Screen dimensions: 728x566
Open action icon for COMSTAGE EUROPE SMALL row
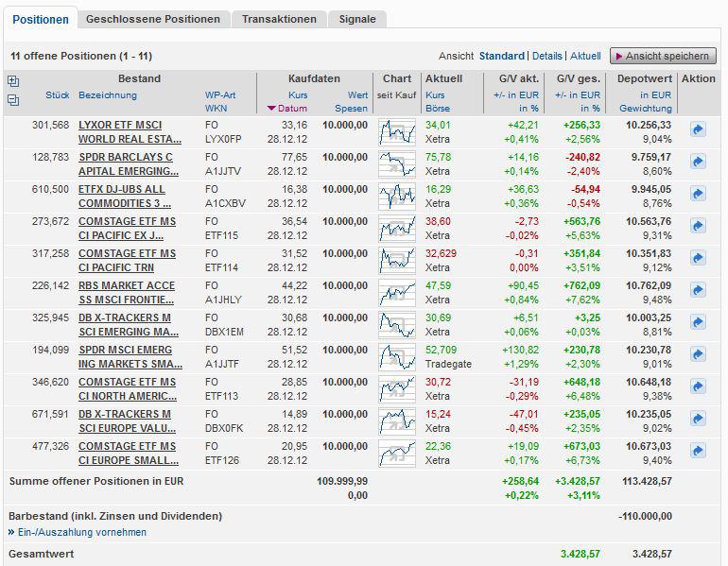[x=698, y=451]
